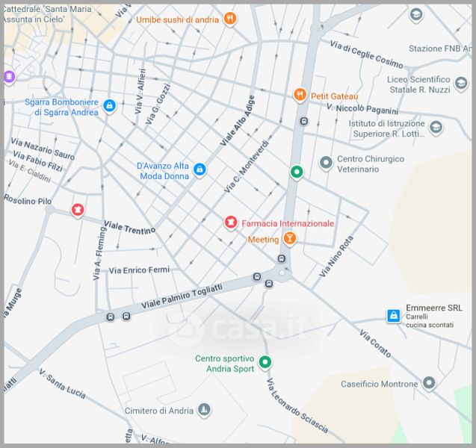Click the Umibe sushi di andria restaurant icon
This screenshot has height=448, width=476.
[x=230, y=19]
